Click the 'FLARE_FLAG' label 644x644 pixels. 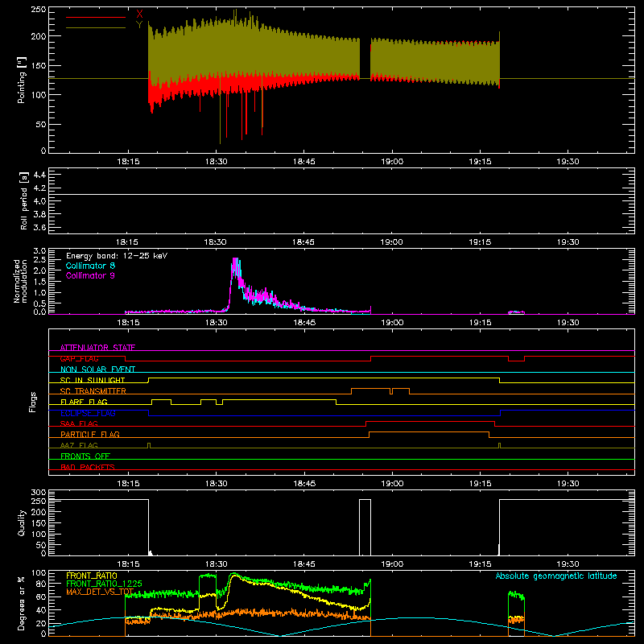point(84,402)
